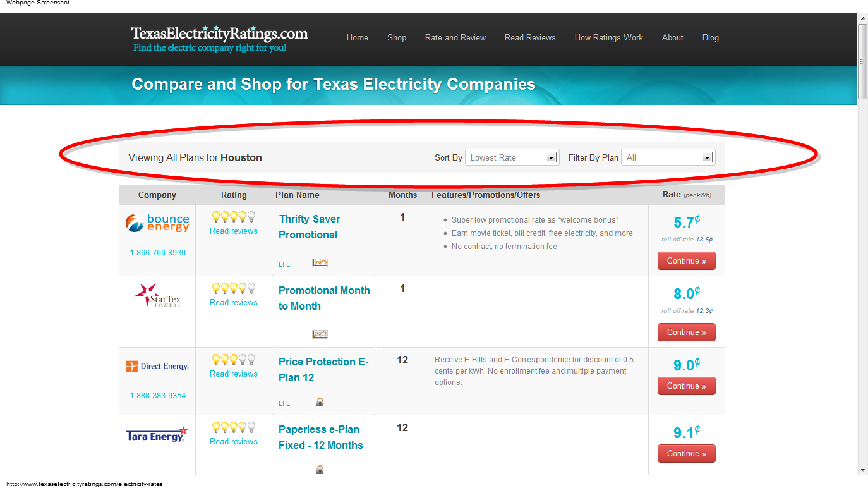Click Continue for the 8.0¢ StarTex plan
The width and height of the screenshot is (868, 488).
pos(687,332)
